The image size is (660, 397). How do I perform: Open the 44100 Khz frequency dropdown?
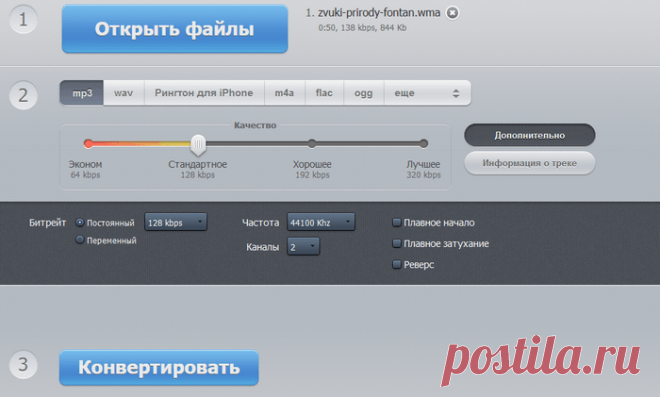(321, 222)
